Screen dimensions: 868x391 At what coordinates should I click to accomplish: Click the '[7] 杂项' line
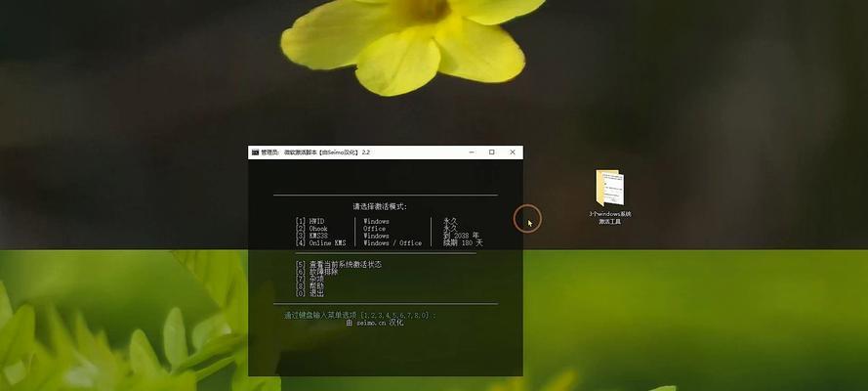click(x=310, y=280)
